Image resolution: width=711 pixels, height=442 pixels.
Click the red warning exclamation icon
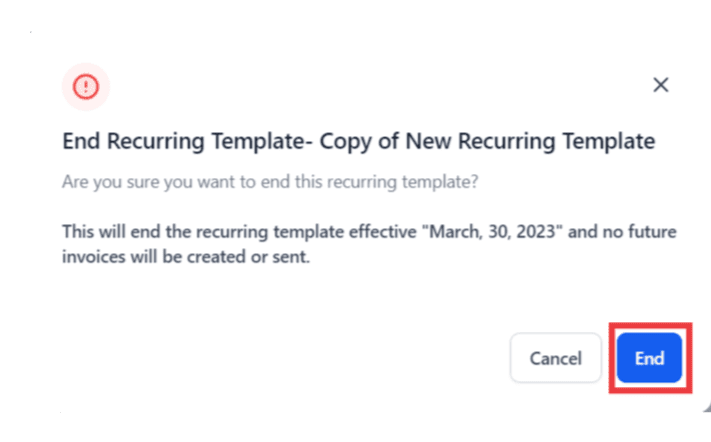point(86,87)
